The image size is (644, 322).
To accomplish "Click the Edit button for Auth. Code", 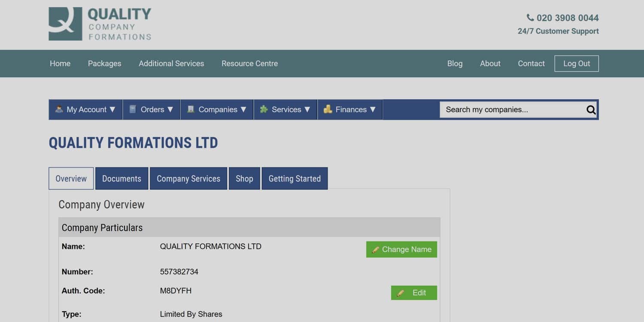I will click(414, 293).
